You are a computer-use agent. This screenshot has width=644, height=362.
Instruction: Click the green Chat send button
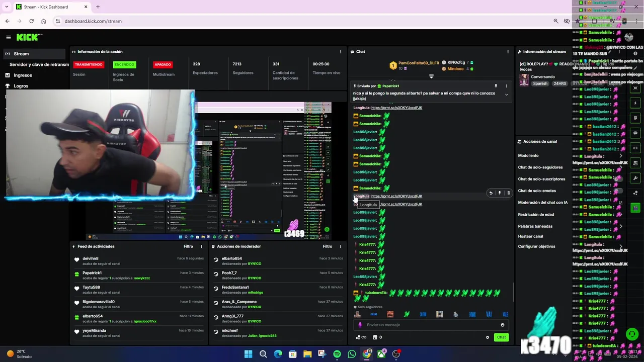[501, 337]
